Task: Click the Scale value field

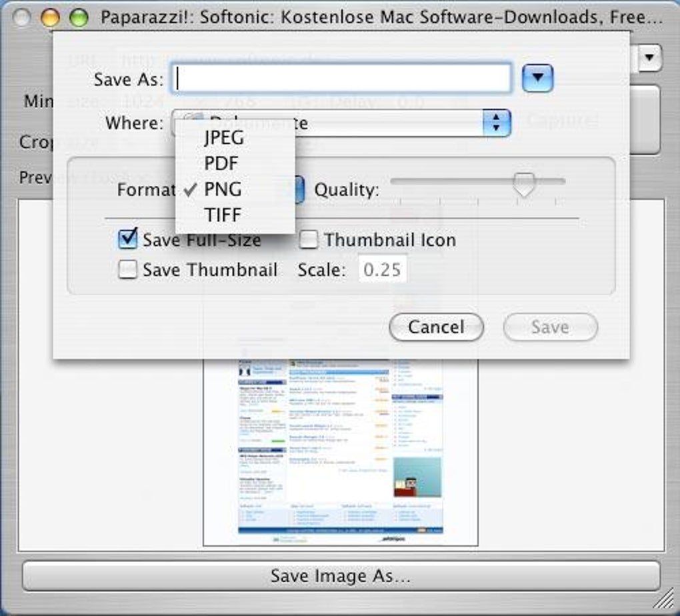Action: 382,269
